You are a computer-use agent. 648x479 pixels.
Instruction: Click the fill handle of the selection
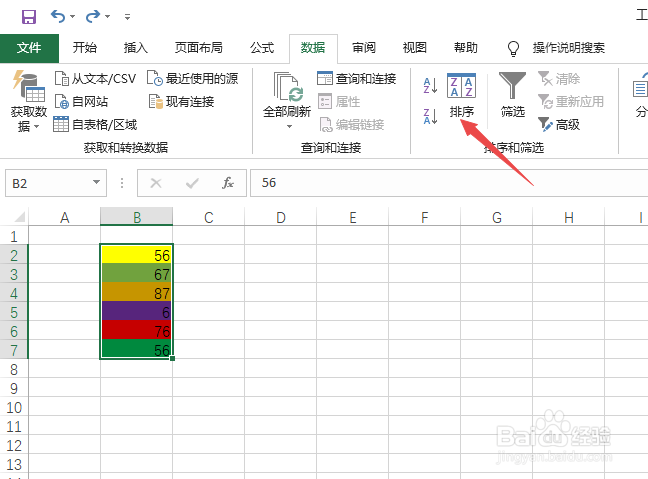pos(172,358)
